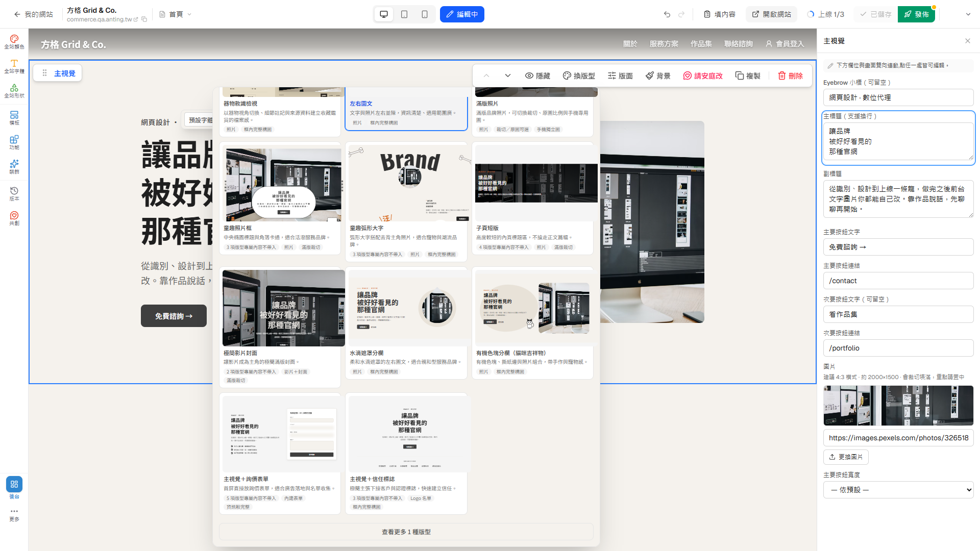Open the 模板 templates sidebar panel

[14, 118]
